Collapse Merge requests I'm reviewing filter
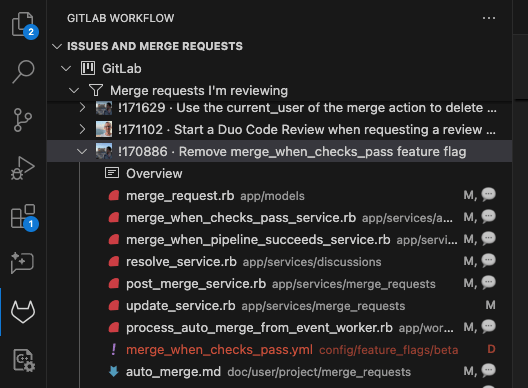Image resolution: width=528 pixels, height=388 pixels. (74, 91)
